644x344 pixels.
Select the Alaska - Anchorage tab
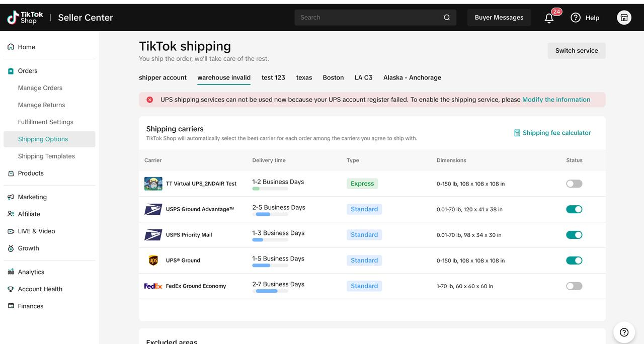coord(412,77)
